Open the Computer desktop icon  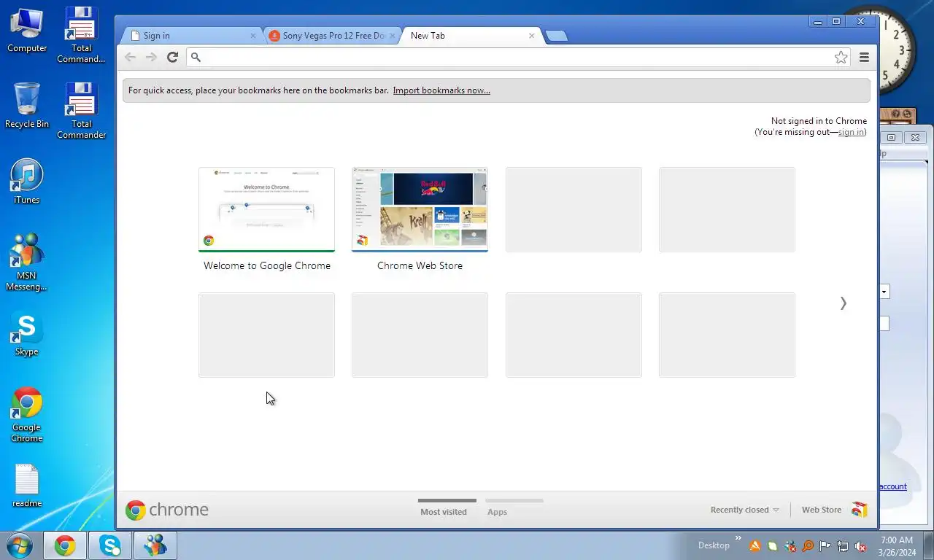coord(27,31)
